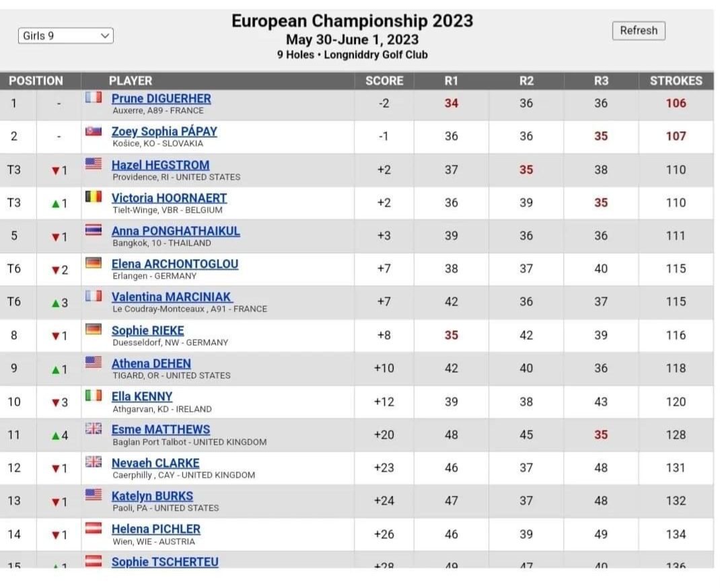This screenshot has height=588, width=720.
Task: Select the R1 column header
Action: click(451, 81)
